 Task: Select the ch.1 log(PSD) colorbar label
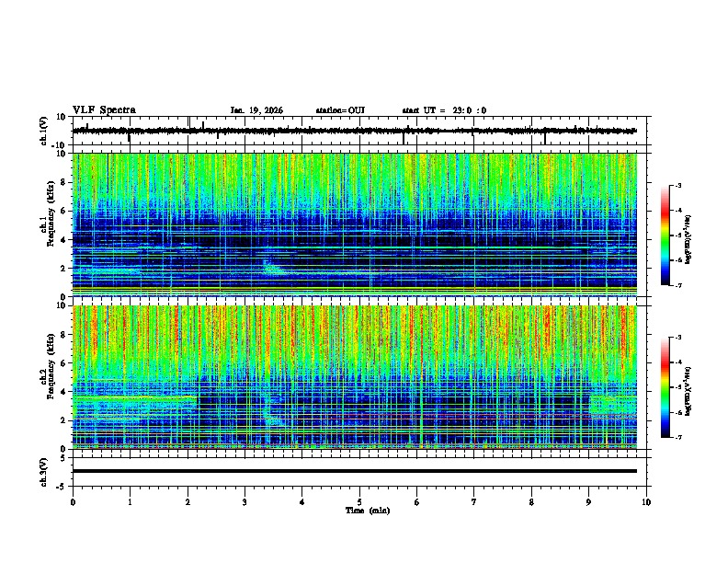688,239
